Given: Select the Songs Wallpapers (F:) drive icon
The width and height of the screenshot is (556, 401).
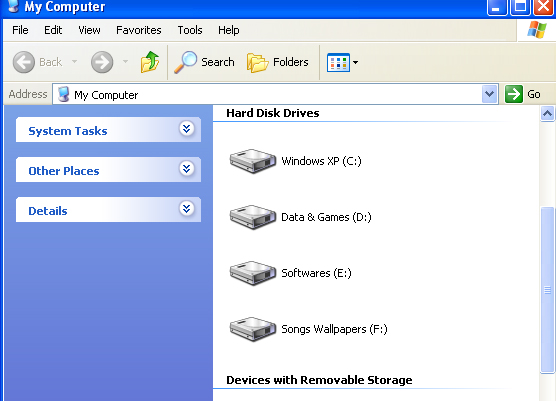Looking at the screenshot, I should (253, 329).
